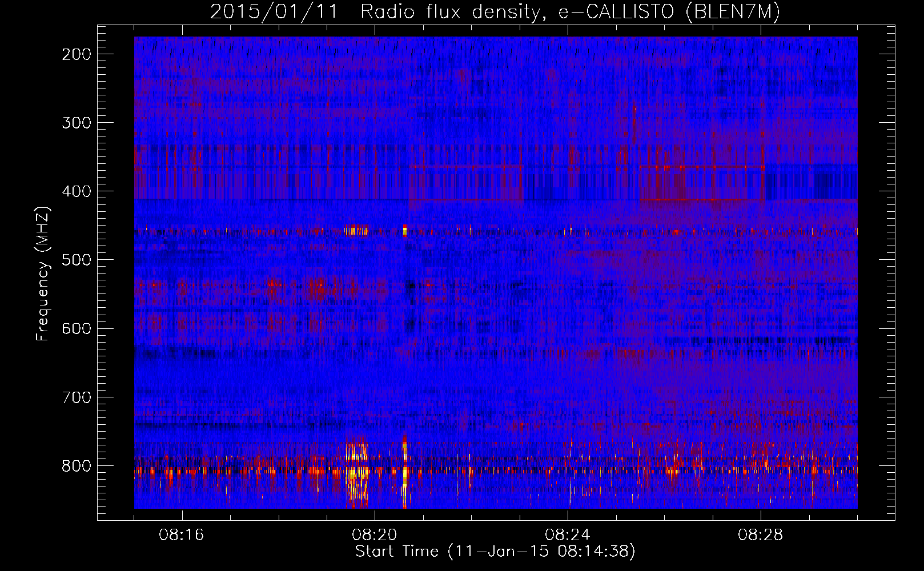Screen dimensions: 924x571
Task: Click the 08:28 time tick label
Action: (x=761, y=535)
